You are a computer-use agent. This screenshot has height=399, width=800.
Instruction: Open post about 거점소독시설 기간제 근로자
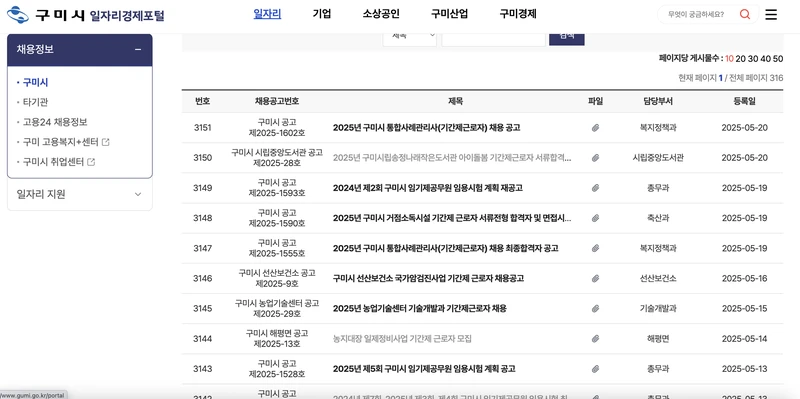click(x=452, y=218)
